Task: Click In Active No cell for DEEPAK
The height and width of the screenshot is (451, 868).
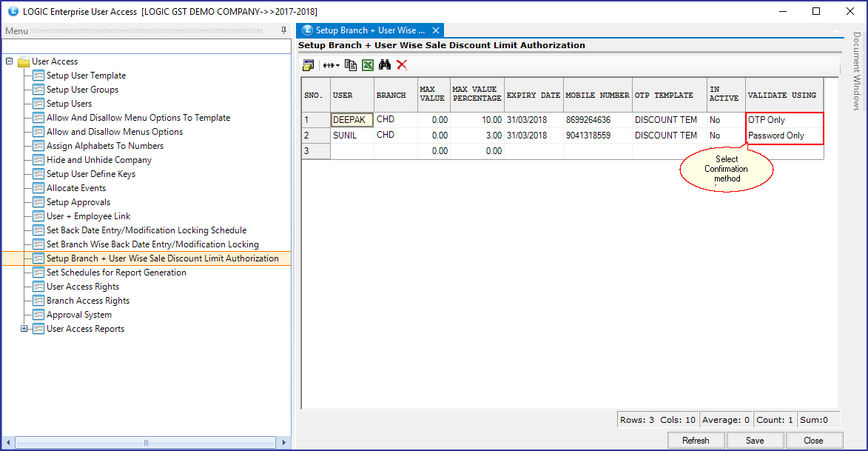Action: (x=726, y=120)
